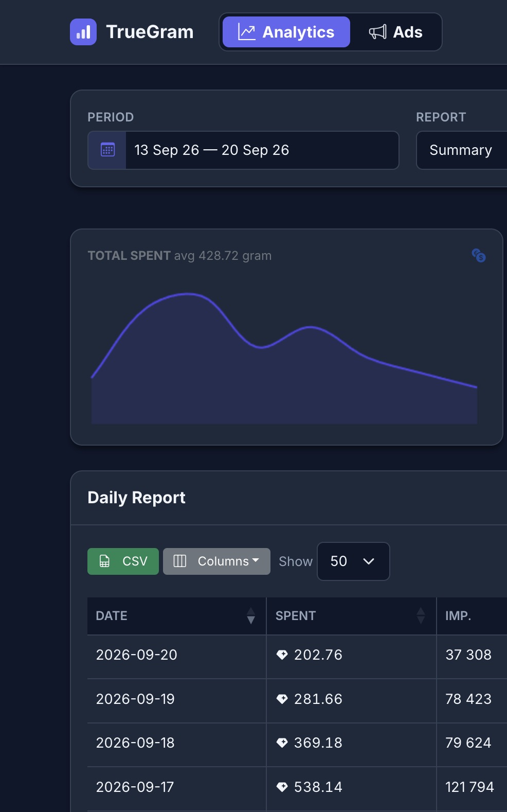Edit the 13 Sep 26 — 20 Sep 26 period field
The height and width of the screenshot is (812, 507).
(262, 150)
